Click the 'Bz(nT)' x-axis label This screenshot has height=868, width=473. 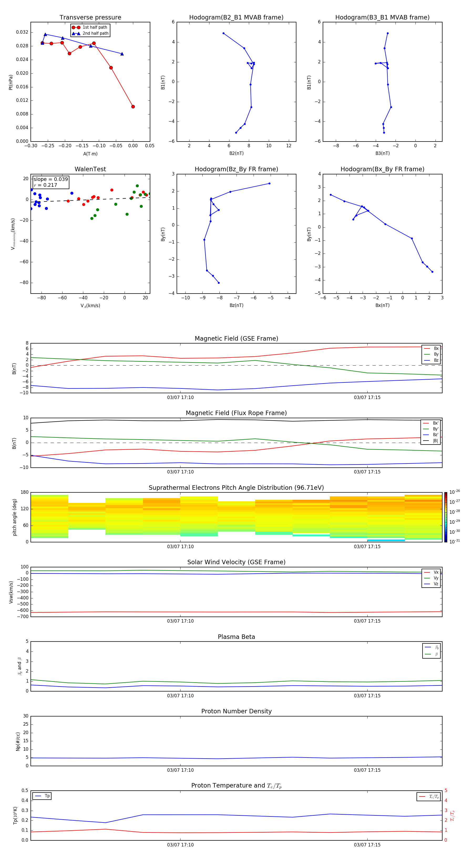[x=236, y=305]
